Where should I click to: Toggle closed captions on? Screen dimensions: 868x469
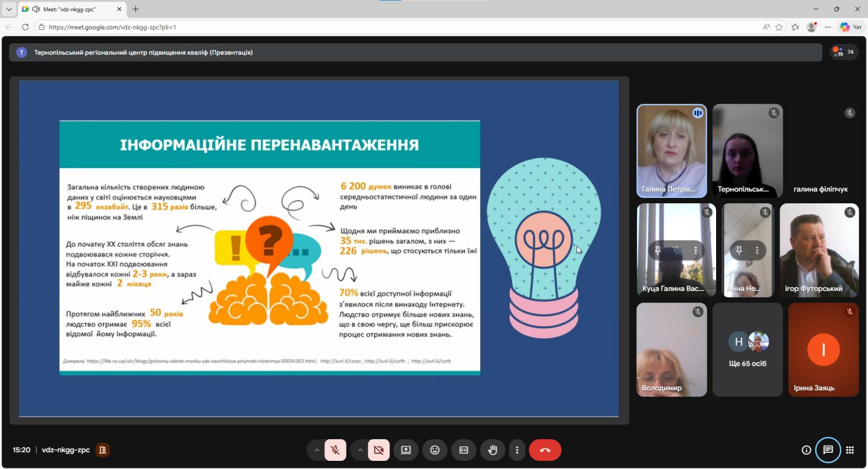tap(464, 450)
